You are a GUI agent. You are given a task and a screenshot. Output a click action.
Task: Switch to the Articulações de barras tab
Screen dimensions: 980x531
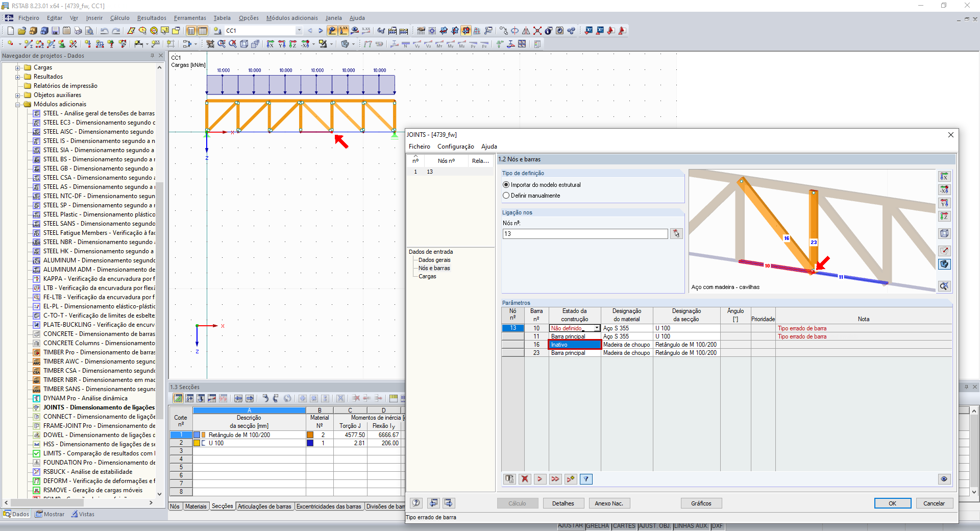tap(264, 506)
